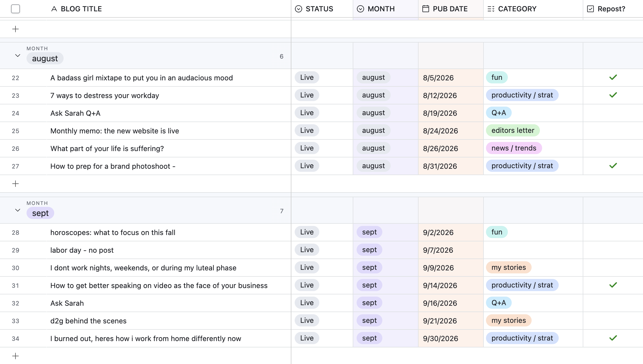Uncheck Repost for speaking on video row
This screenshot has width=643, height=364.
(613, 285)
